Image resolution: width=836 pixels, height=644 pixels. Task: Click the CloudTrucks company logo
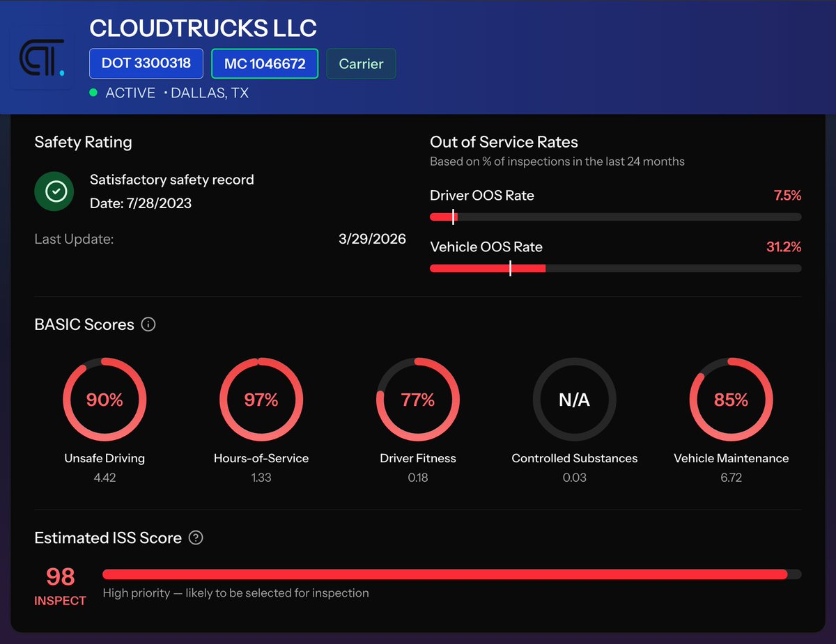(42, 57)
